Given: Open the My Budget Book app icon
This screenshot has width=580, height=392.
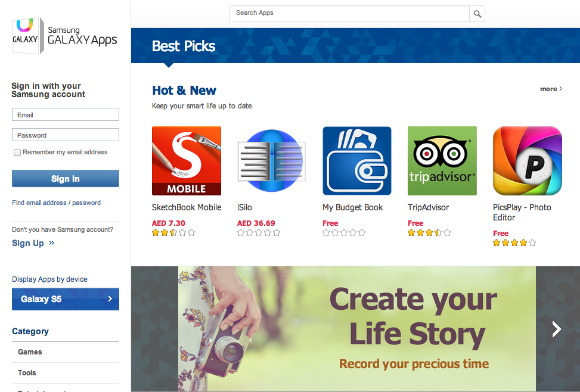Looking at the screenshot, I should coord(357,161).
